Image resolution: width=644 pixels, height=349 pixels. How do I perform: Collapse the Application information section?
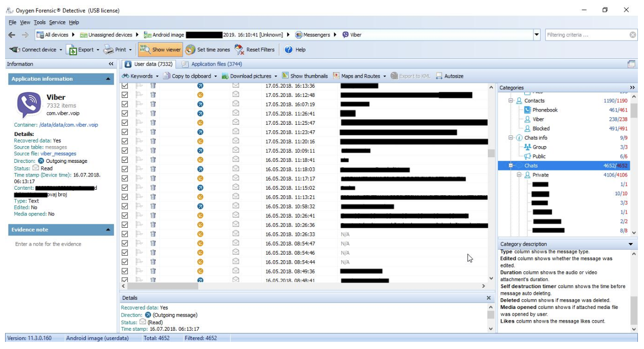pyautogui.click(x=109, y=79)
